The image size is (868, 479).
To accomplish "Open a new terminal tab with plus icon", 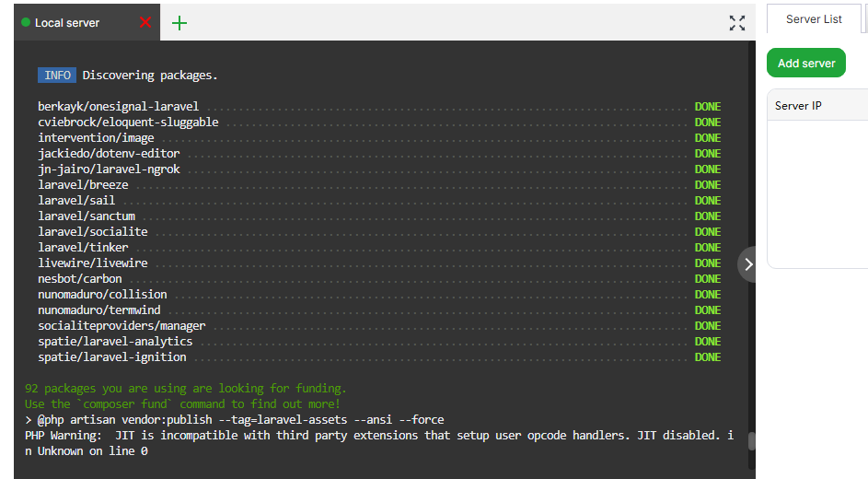I will click(x=179, y=23).
